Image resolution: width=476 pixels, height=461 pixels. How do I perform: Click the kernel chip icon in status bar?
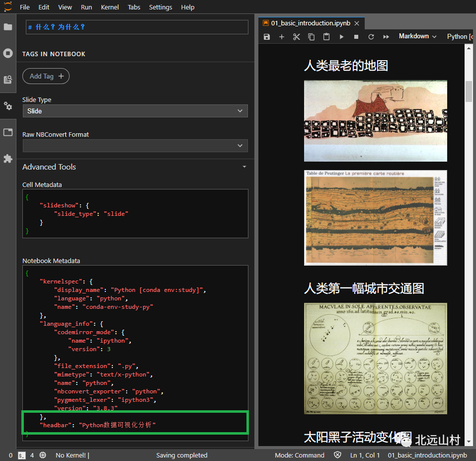point(43,455)
